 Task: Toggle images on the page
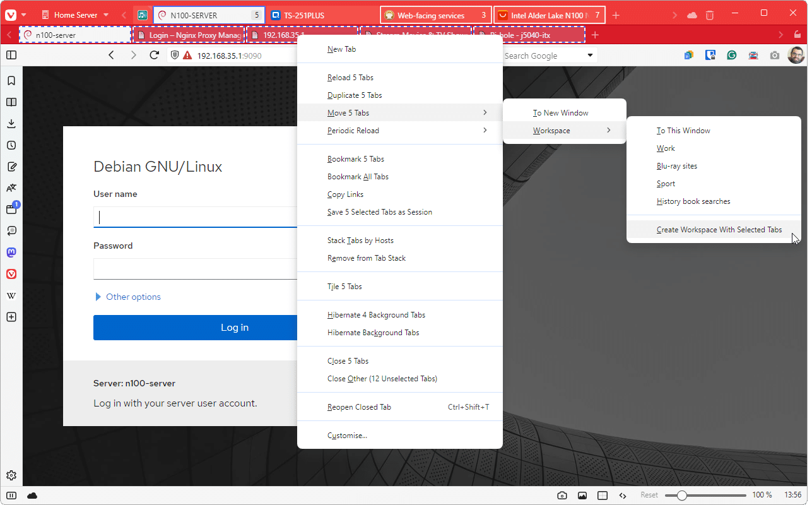tap(582, 495)
